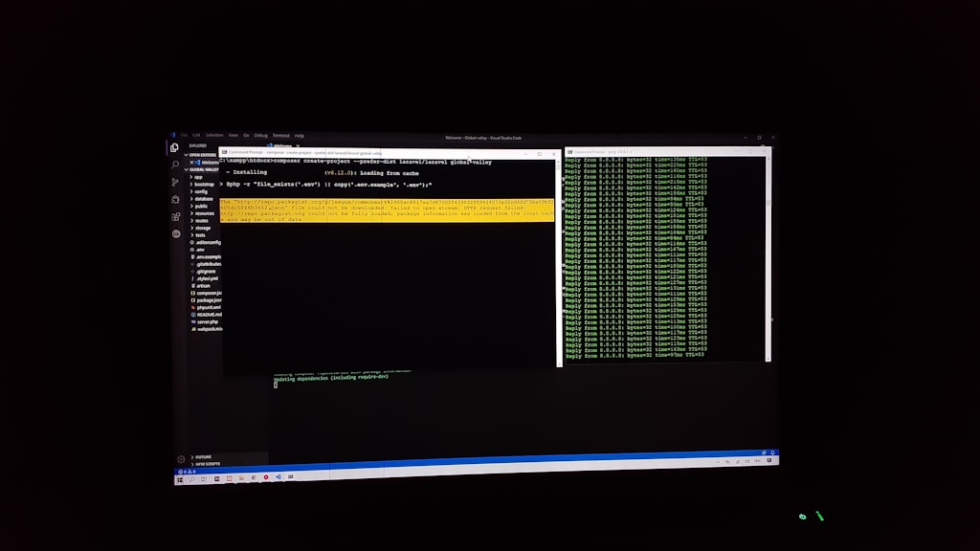This screenshot has width=980, height=551.
Task: Open the Source Control view
Action: pos(175,182)
